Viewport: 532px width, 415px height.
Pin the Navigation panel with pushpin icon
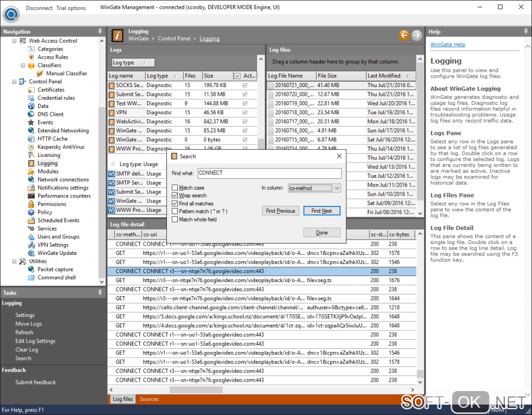pos(100,31)
